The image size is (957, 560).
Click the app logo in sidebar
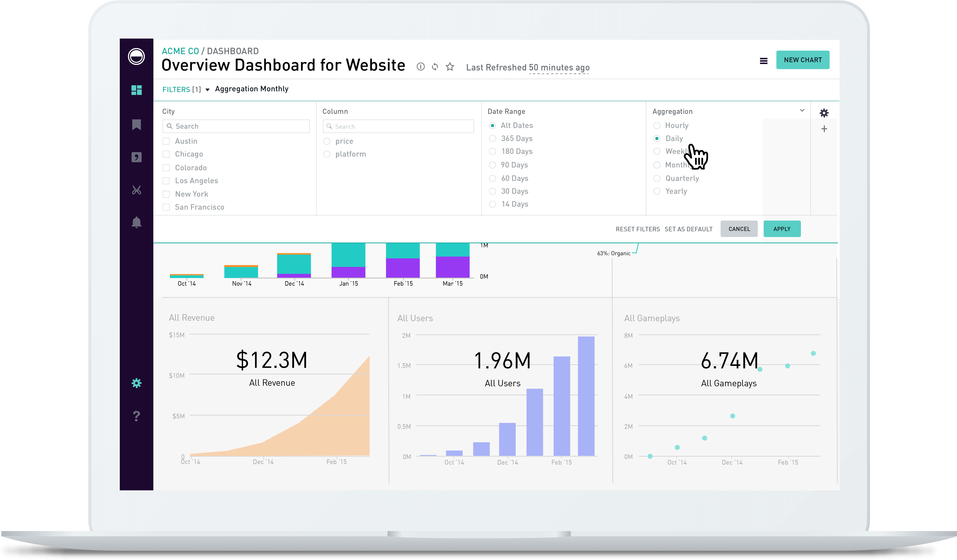pos(136,56)
